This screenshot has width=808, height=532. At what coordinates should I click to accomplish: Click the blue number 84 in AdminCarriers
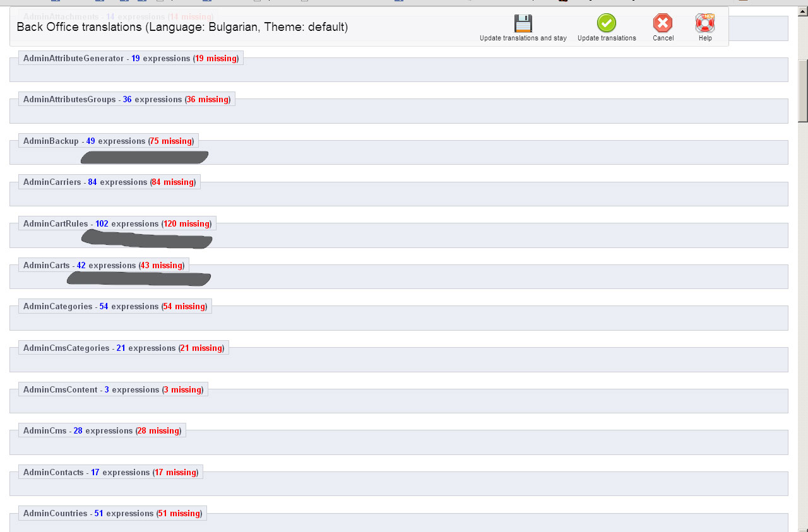pyautogui.click(x=93, y=182)
